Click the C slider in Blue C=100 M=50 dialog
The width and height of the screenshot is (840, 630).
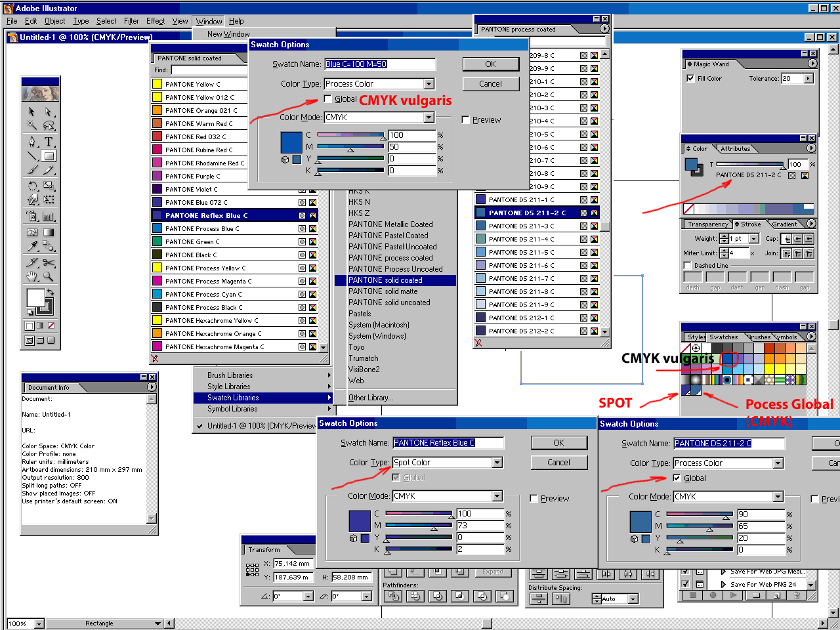(350, 135)
